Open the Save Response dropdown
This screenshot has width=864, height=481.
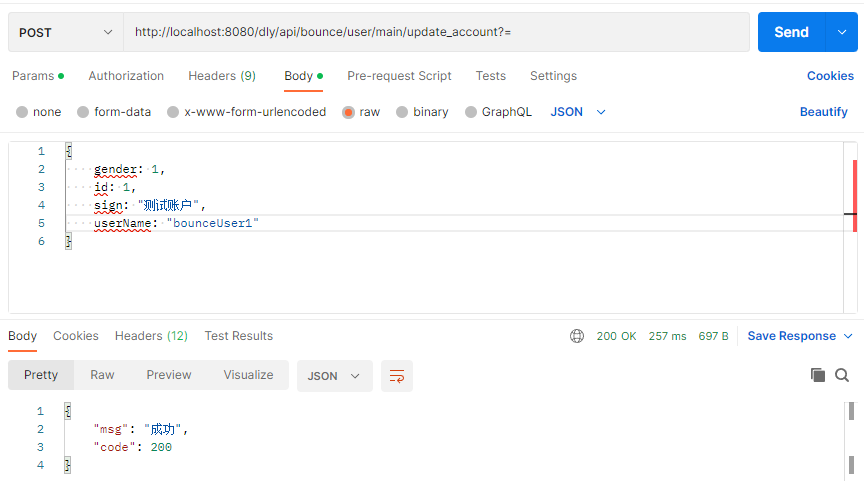(800, 336)
